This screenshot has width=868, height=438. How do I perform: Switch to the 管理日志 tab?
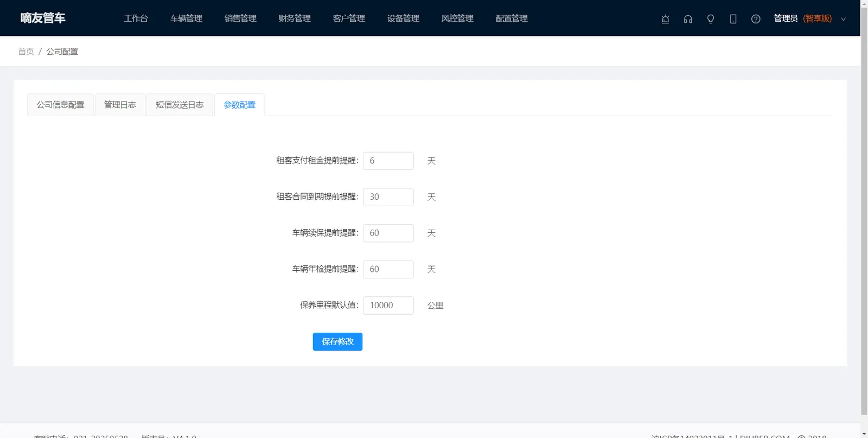pos(120,105)
